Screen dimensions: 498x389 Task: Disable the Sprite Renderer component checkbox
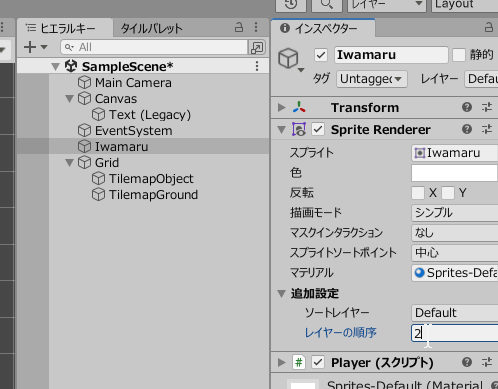pyautogui.click(x=318, y=129)
